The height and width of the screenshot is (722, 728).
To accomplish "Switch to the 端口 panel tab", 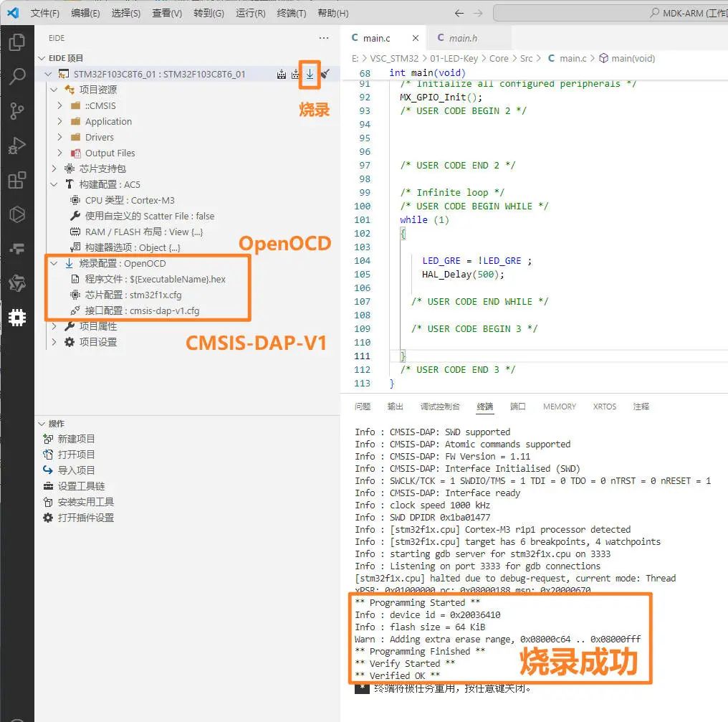I will pyautogui.click(x=517, y=407).
